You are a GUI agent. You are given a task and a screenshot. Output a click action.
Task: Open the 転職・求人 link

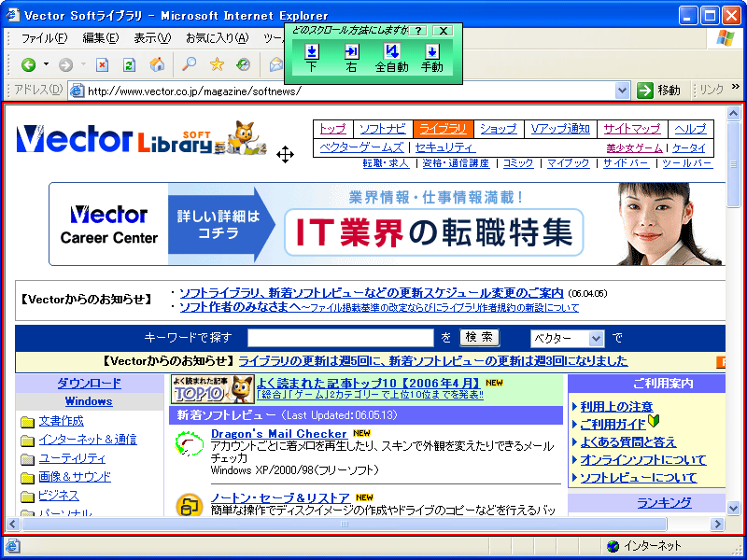tap(386, 163)
